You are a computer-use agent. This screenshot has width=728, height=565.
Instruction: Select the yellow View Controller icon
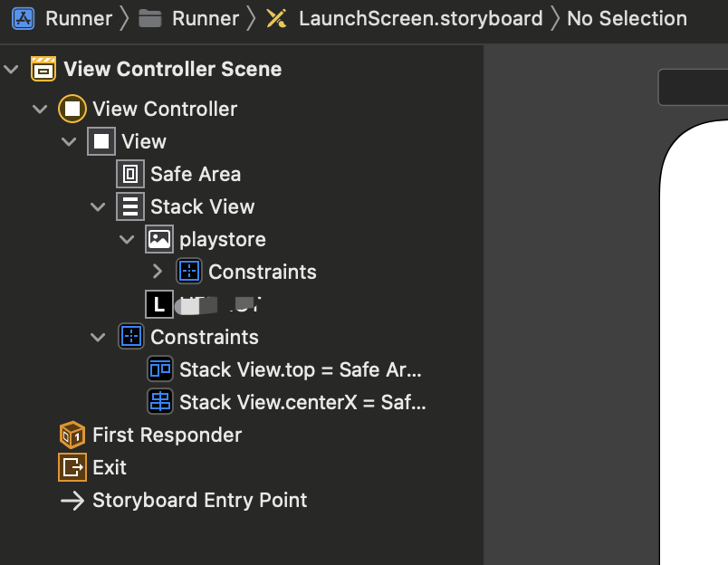72,109
